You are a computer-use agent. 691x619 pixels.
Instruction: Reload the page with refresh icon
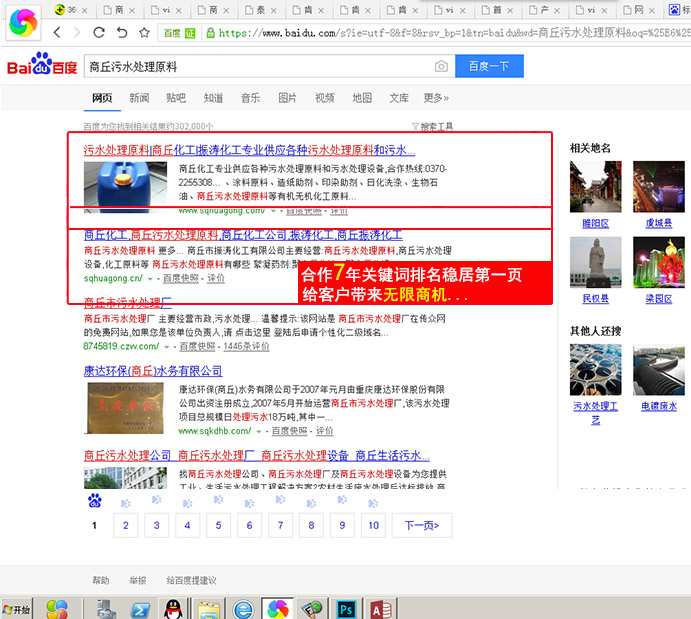tap(99, 32)
